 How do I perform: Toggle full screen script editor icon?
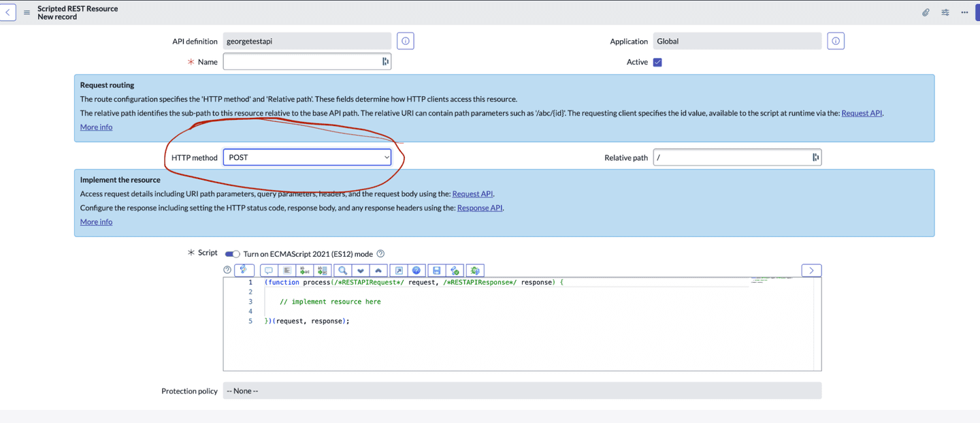[399, 270]
